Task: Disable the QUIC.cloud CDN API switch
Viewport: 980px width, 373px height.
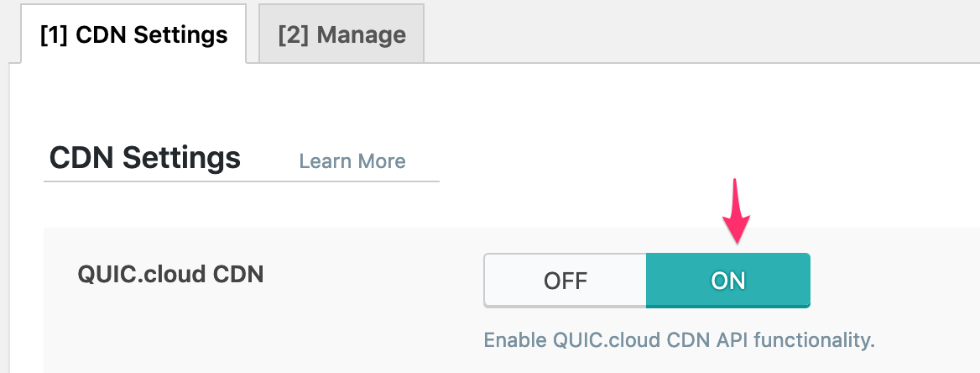Action: tap(565, 281)
